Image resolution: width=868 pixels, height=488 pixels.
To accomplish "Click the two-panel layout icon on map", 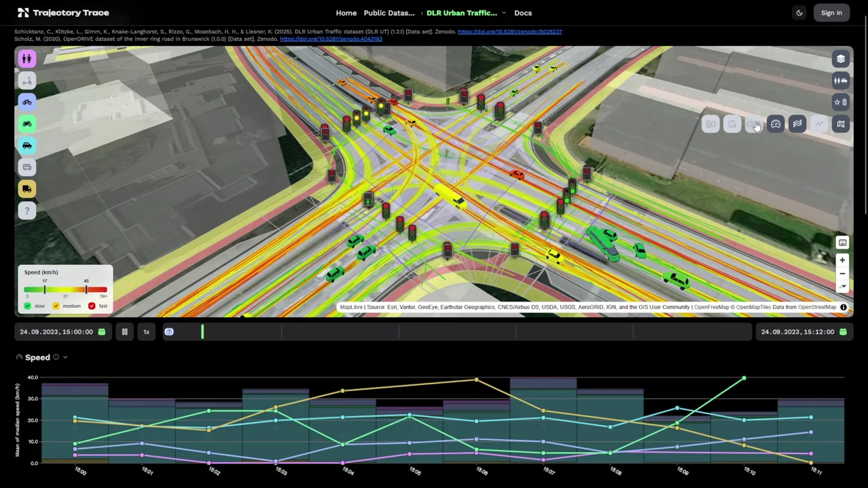I will click(x=711, y=124).
